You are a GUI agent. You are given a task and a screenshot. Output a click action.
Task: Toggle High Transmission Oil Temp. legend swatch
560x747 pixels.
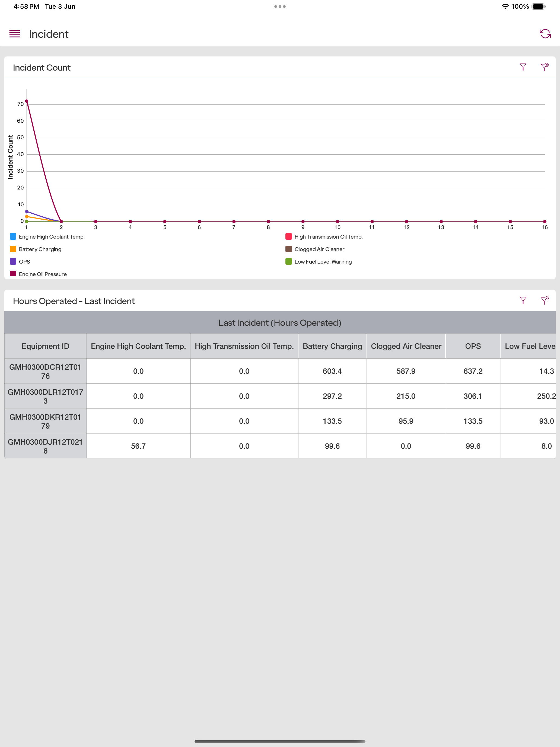coord(289,236)
